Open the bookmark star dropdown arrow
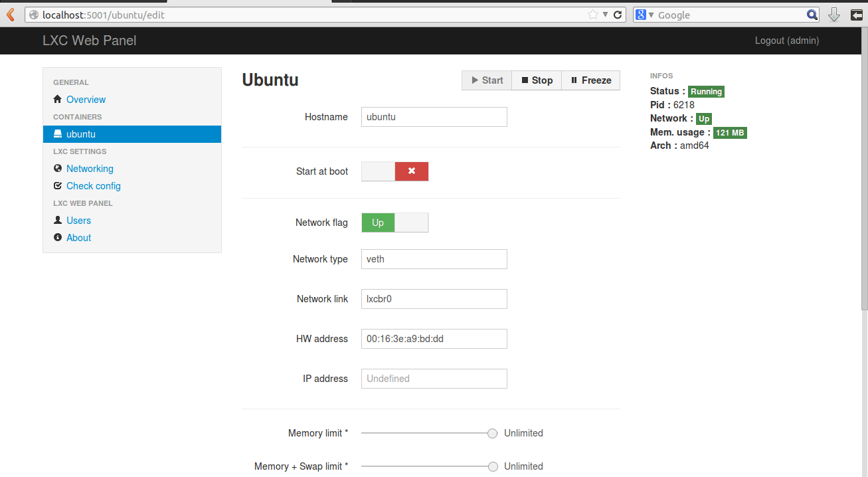Image resolution: width=868 pixels, height=477 pixels. point(605,15)
